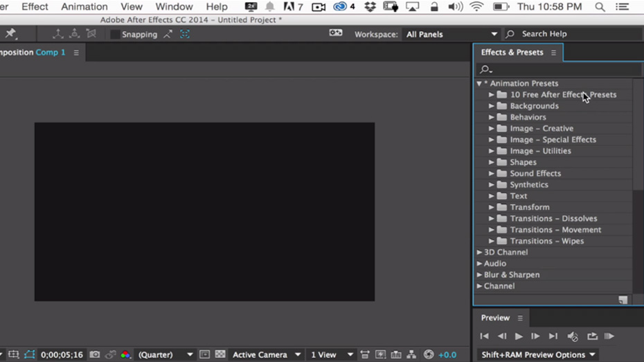Select the Local Axis Mode icon
This screenshot has height=362, width=644.
point(57,34)
